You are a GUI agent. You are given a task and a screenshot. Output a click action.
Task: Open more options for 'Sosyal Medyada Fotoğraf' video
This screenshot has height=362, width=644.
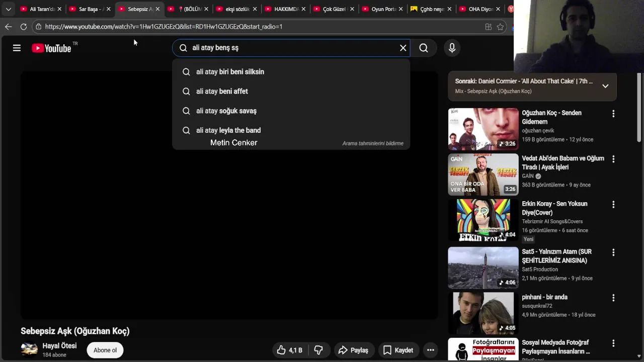click(613, 343)
